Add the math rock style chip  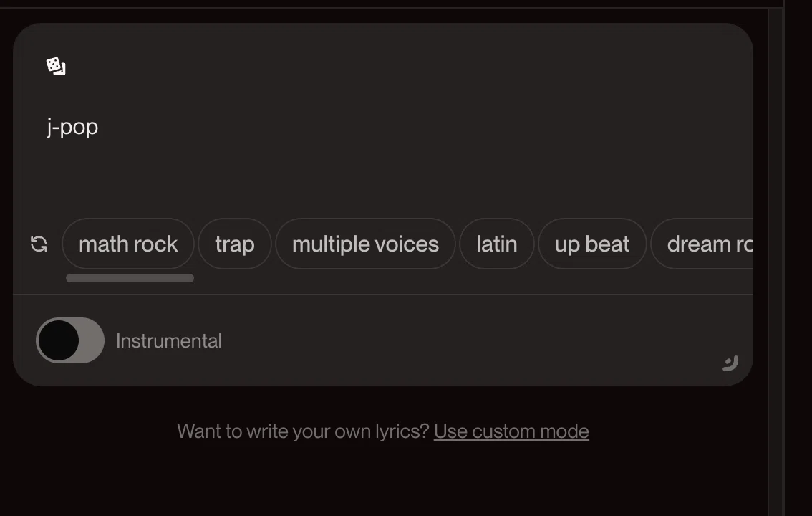pyautogui.click(x=128, y=244)
